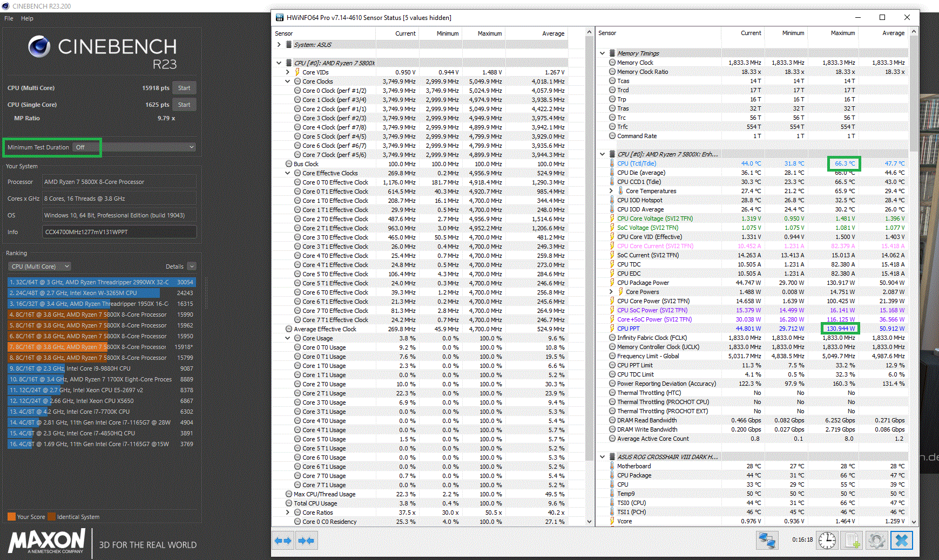Collapse the CPU [#0]: AMD Ryzen 7 5800X group
Screen dimensions: 939x560
coord(279,63)
